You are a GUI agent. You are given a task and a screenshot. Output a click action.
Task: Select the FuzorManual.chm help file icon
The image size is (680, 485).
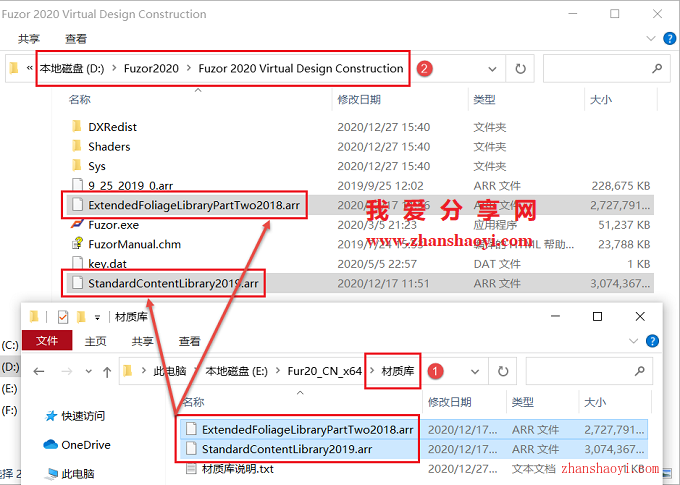pos(77,244)
